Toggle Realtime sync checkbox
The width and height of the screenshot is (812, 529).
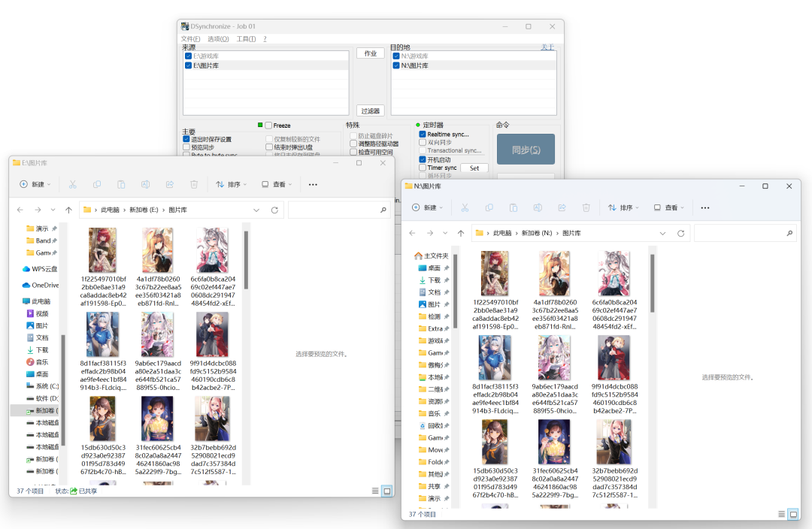423,134
